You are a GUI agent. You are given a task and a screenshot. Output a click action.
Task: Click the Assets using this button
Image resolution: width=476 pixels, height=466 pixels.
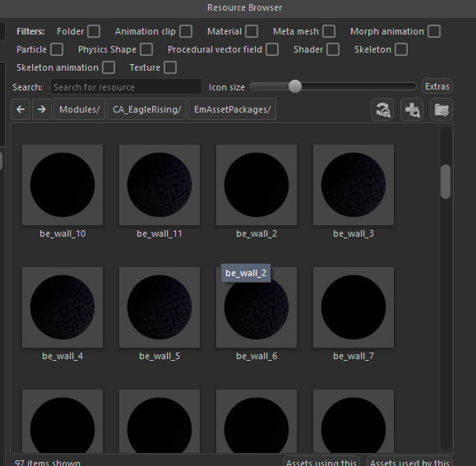pos(321,461)
